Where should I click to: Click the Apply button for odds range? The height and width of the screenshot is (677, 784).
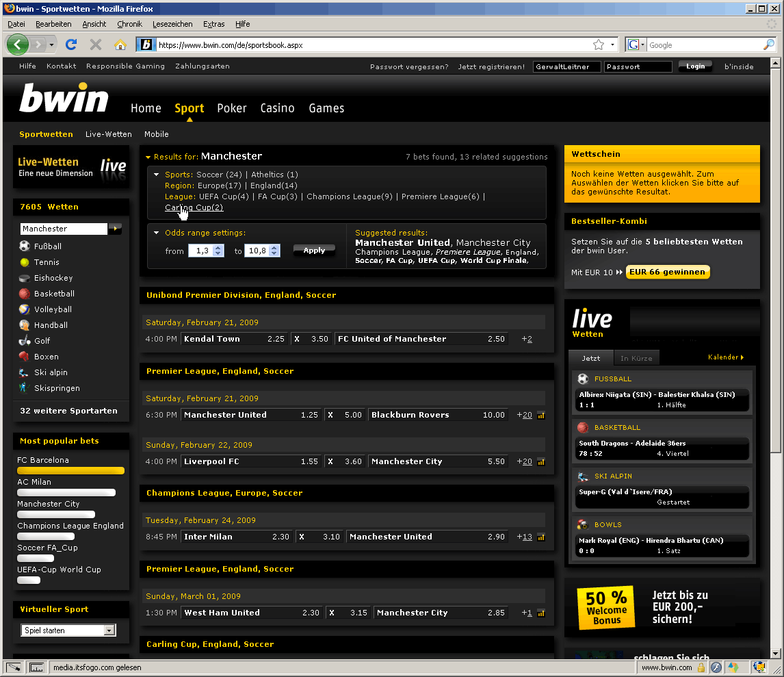[314, 250]
